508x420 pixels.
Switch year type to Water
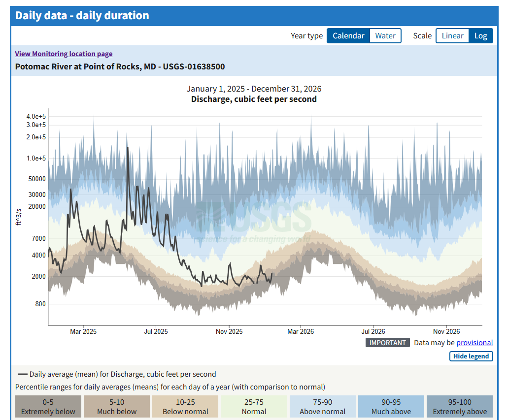point(385,35)
